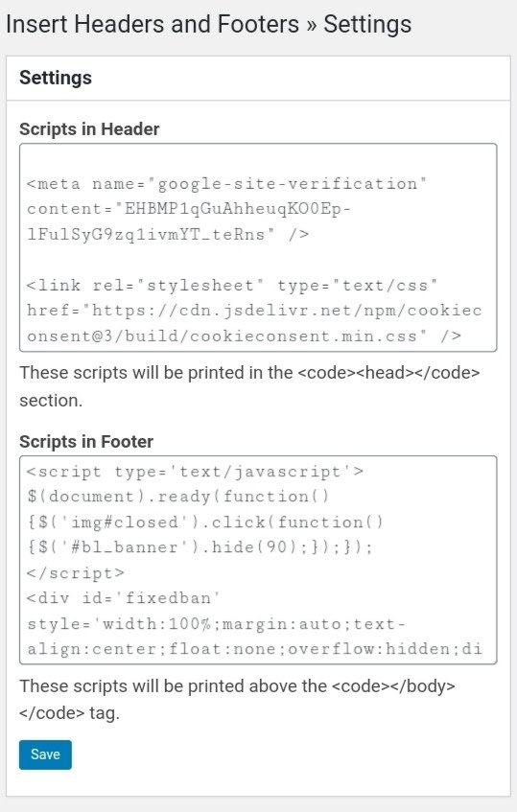517x812 pixels.
Task: Click the closing </script> tag line
Action: pyautogui.click(x=76, y=572)
